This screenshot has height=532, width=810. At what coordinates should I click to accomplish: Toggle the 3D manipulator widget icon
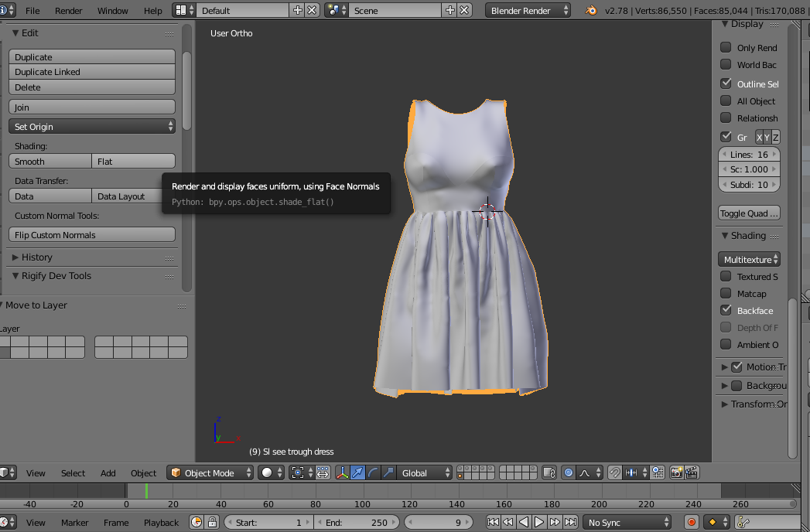342,472
